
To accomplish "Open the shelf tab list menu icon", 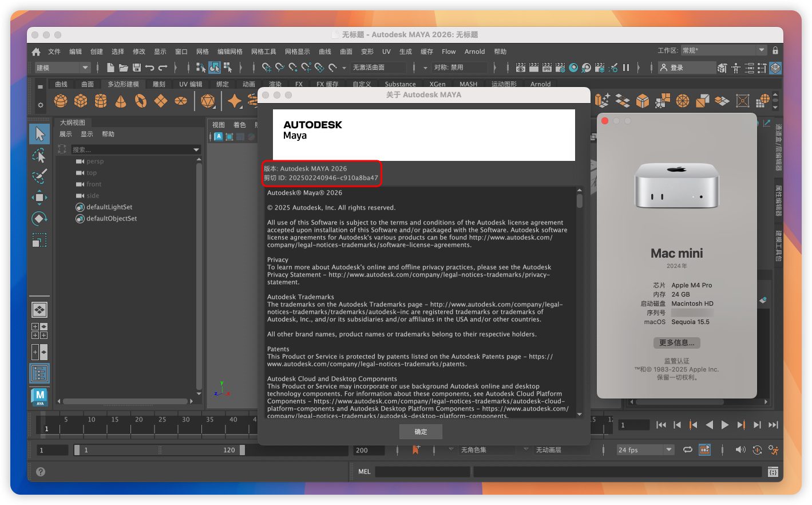I will pyautogui.click(x=40, y=87).
